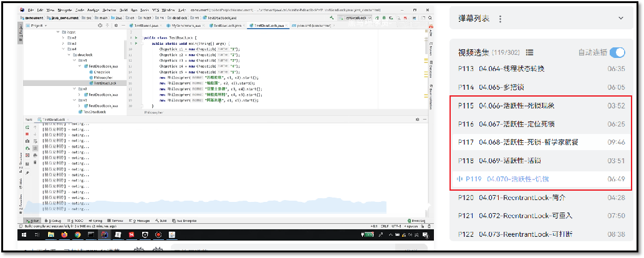Open the Project view dropdown
The width and height of the screenshot is (644, 258).
click(x=37, y=26)
